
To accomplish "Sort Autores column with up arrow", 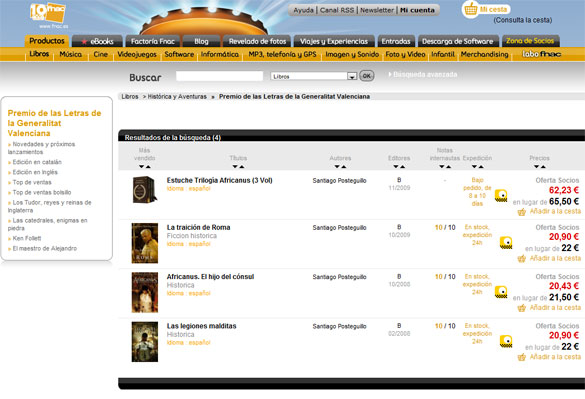I will [x=344, y=166].
